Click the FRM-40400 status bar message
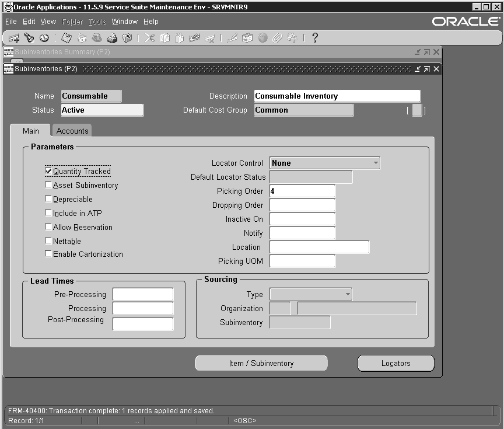Image resolution: width=504 pixels, height=429 pixels. [111, 411]
